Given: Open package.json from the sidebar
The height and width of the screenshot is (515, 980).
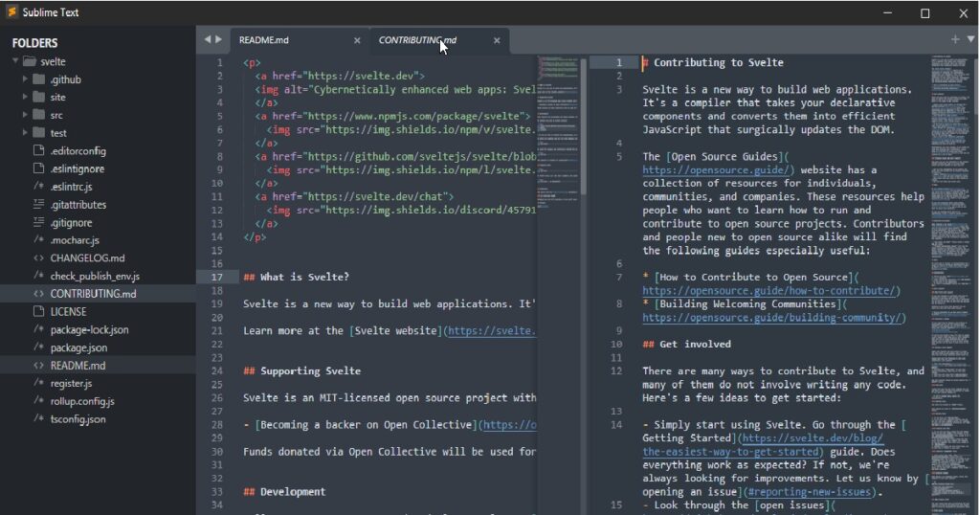Looking at the screenshot, I should coord(78,347).
